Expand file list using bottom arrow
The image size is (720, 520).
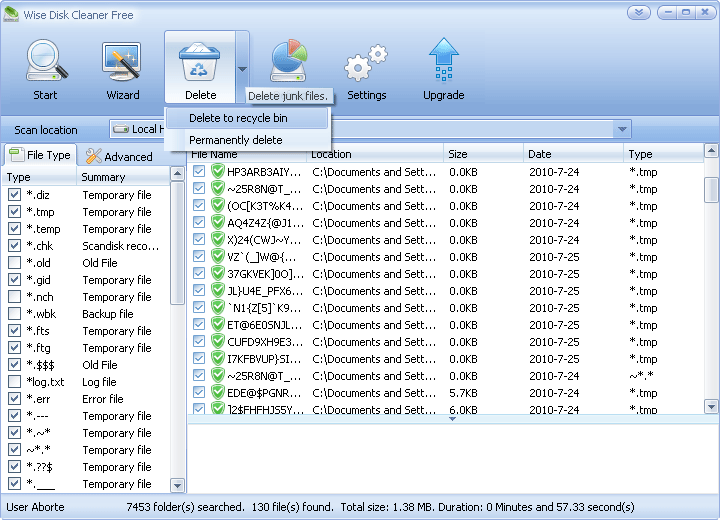[452, 419]
